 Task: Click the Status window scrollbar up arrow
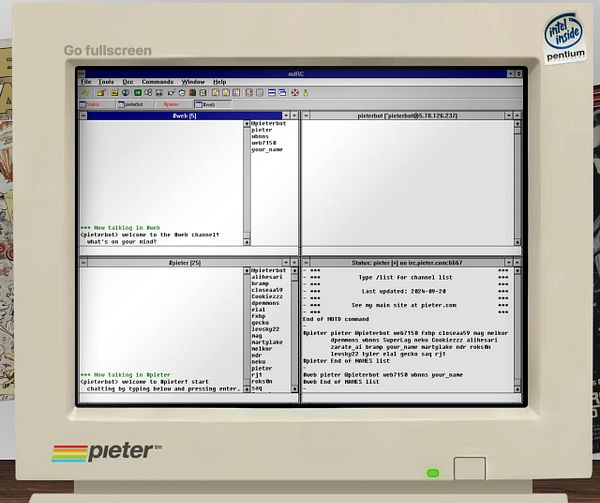(x=517, y=271)
